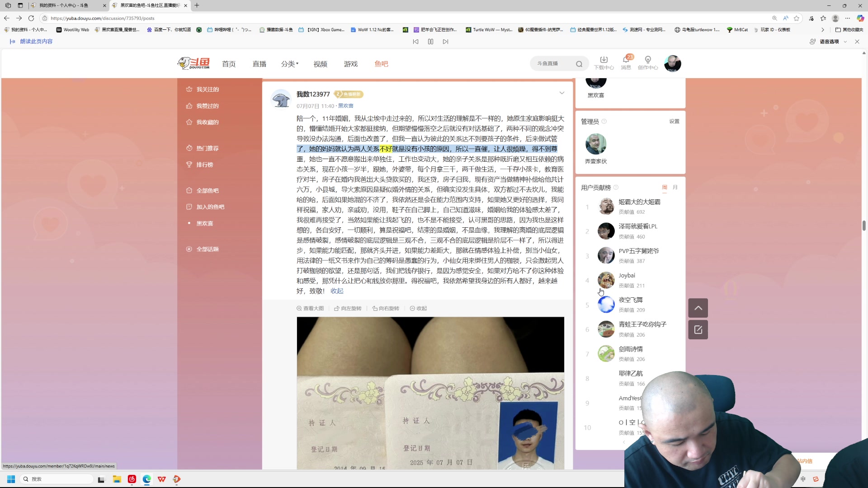
Task: Click the Douyu logo
Action: click(x=193, y=63)
